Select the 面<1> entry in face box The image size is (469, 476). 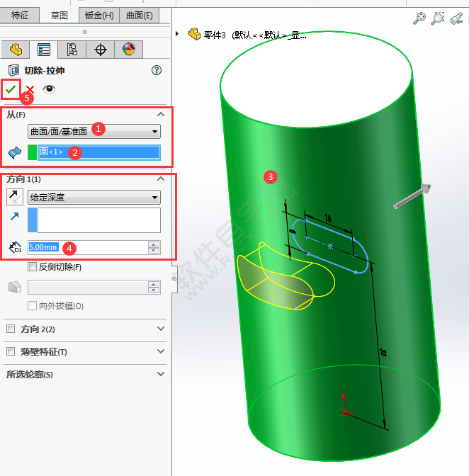click(98, 152)
